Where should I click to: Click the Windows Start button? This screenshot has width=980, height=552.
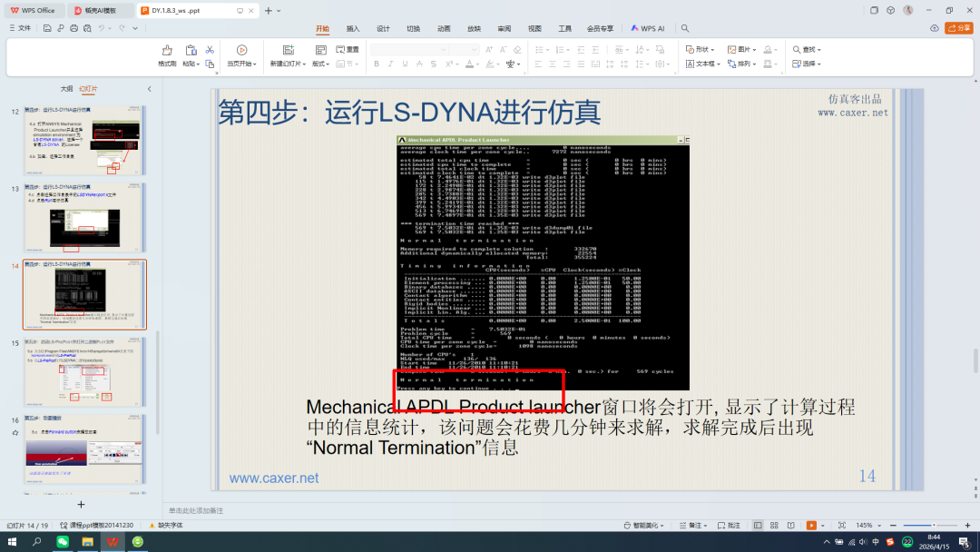point(12,542)
